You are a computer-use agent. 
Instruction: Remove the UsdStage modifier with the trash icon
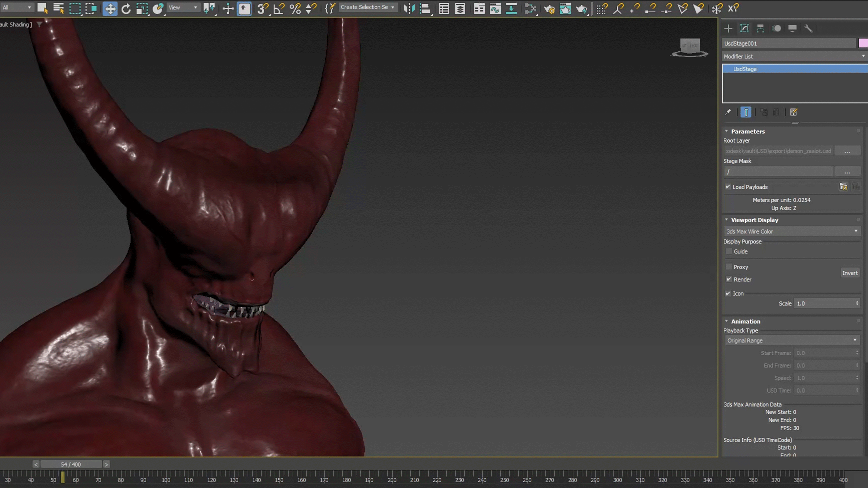(x=776, y=112)
